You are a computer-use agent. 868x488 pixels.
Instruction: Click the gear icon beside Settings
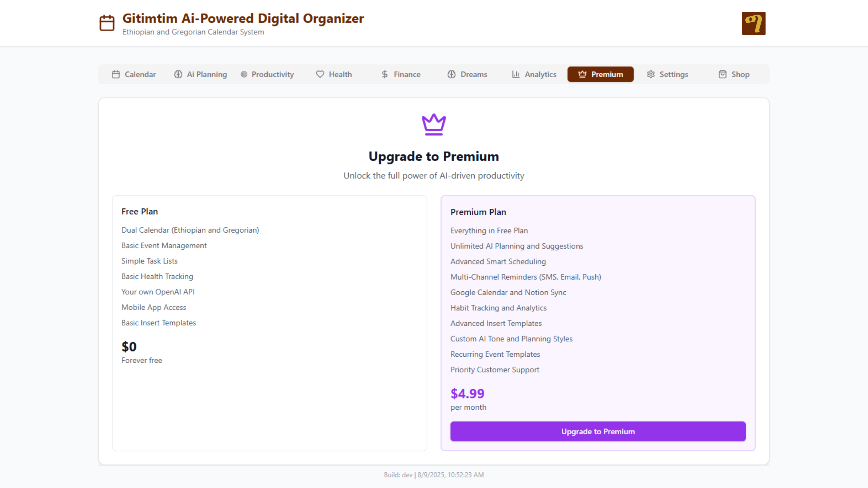click(x=651, y=74)
